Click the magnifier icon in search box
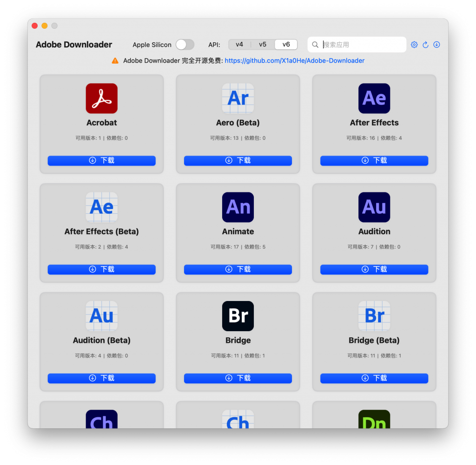 (315, 45)
